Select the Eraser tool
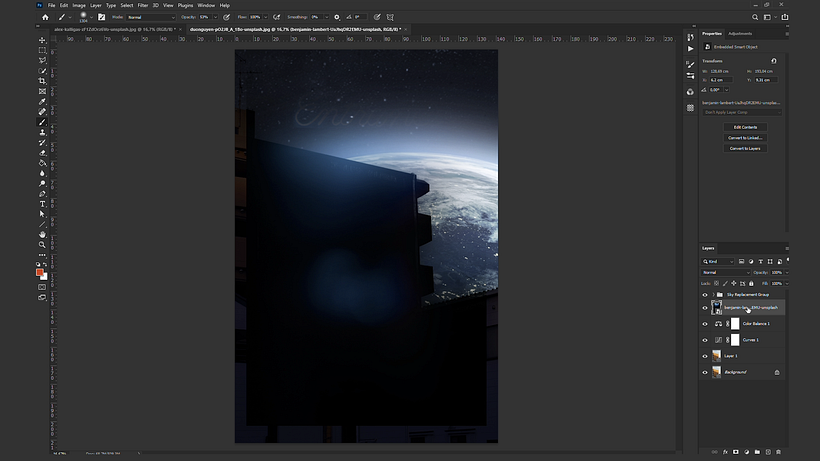Screen dimensions: 820x461 coord(42,153)
